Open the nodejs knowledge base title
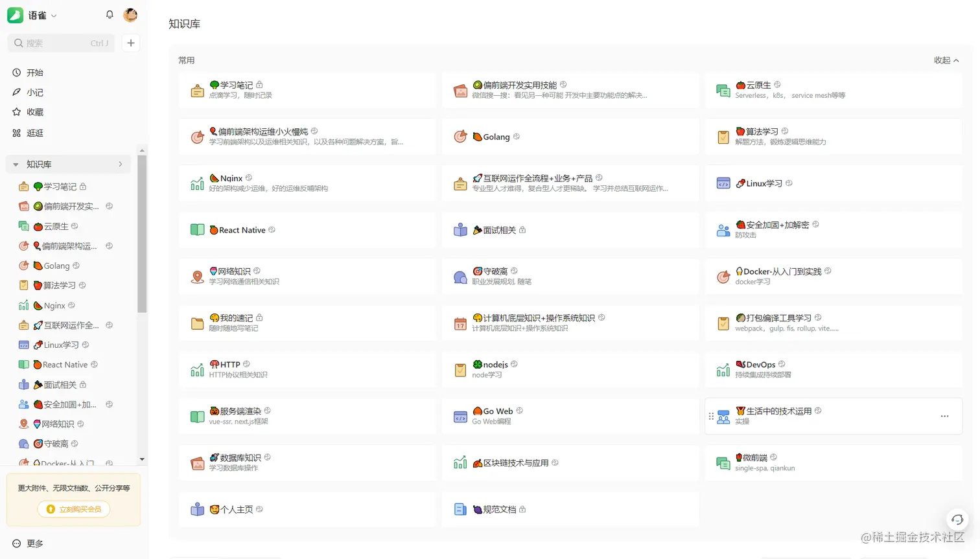Viewport: 980px width, 559px height. coord(491,365)
